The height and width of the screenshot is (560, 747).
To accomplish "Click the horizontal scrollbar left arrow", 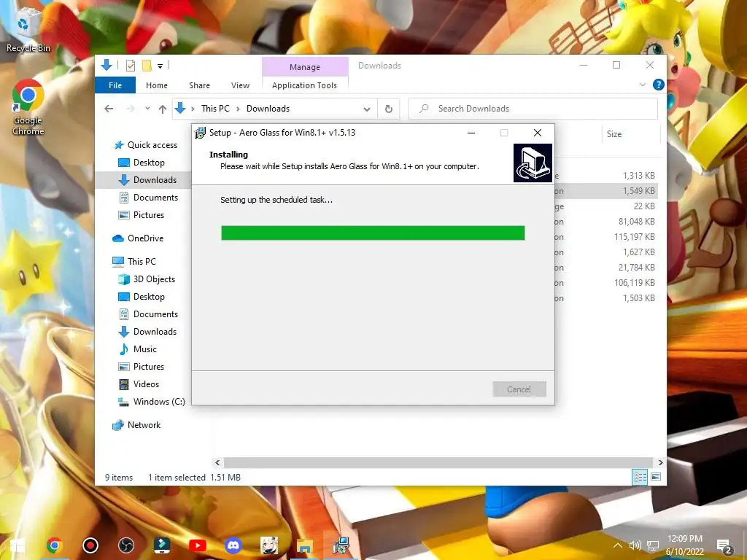I will (217, 462).
